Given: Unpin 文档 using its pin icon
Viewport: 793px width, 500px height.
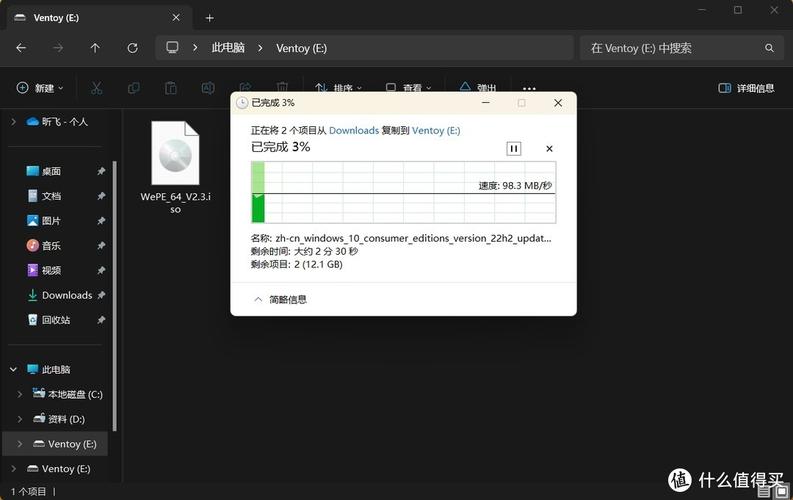Looking at the screenshot, I should pos(101,196).
